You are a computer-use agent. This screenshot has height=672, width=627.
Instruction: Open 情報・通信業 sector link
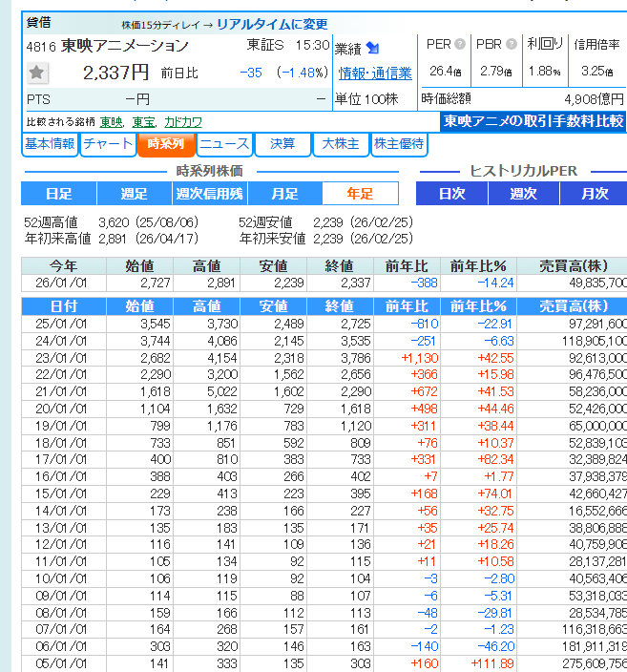[375, 73]
